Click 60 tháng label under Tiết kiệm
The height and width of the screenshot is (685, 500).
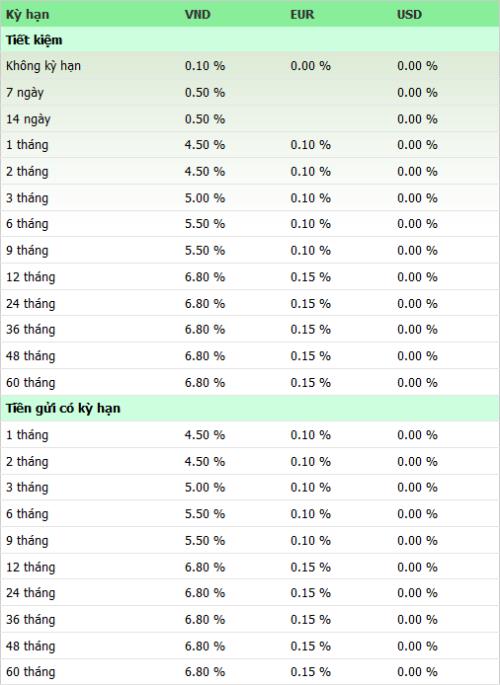(x=31, y=383)
